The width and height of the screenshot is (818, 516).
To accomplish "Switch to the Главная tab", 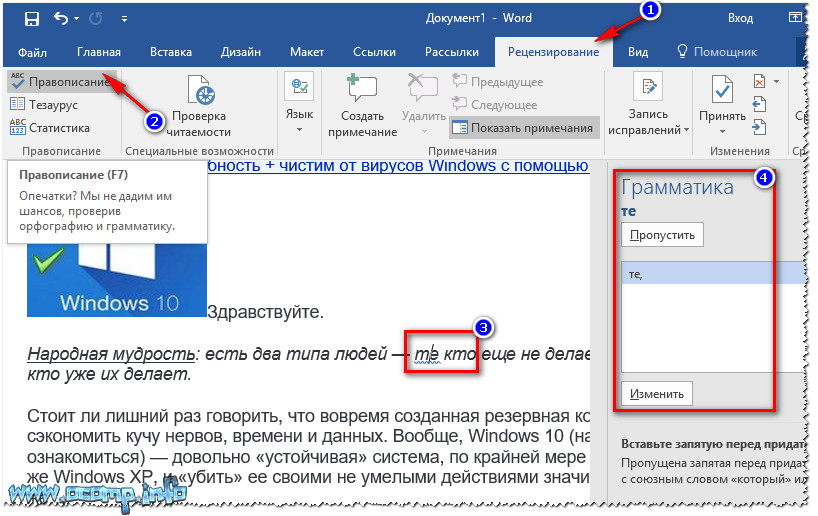I will point(99,52).
